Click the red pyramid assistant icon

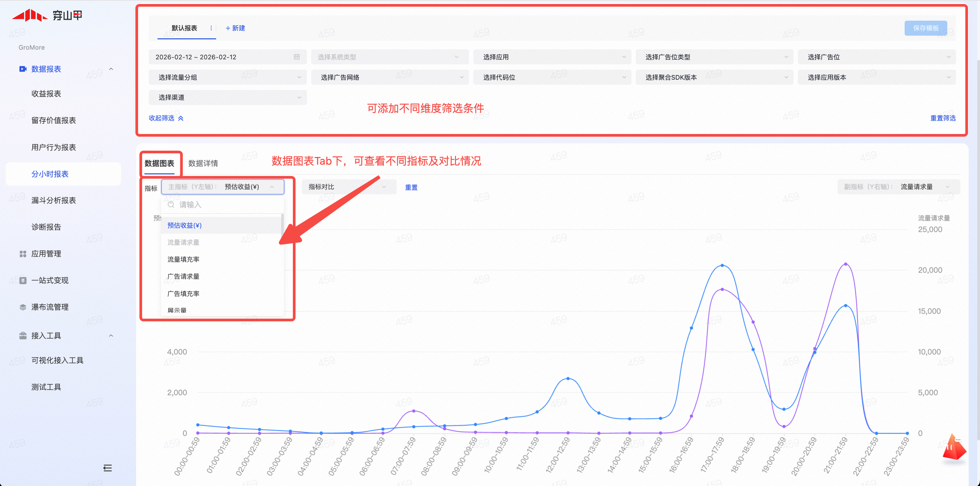[954, 449]
